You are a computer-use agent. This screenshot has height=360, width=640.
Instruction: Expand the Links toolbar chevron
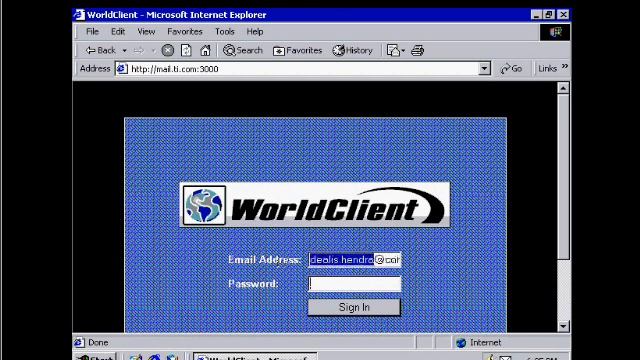565,67
